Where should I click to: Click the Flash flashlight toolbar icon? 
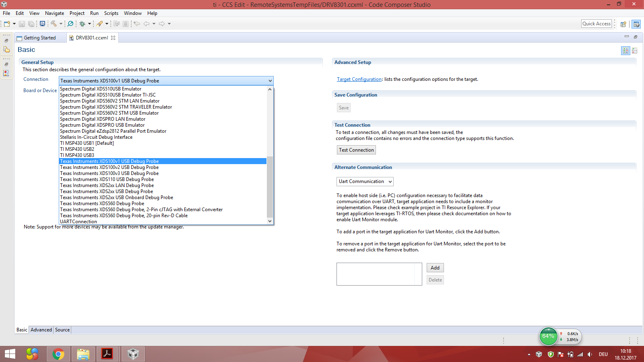[x=99, y=24]
